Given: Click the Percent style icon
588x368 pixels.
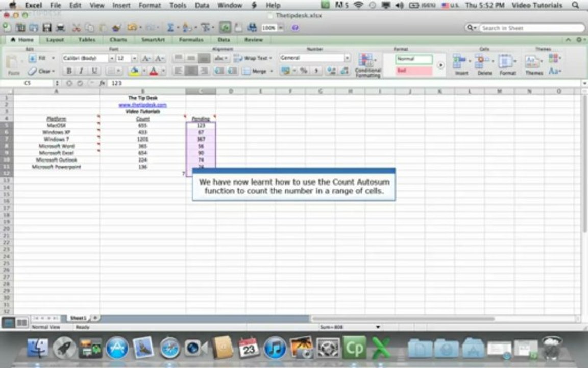Looking at the screenshot, I should click(304, 71).
